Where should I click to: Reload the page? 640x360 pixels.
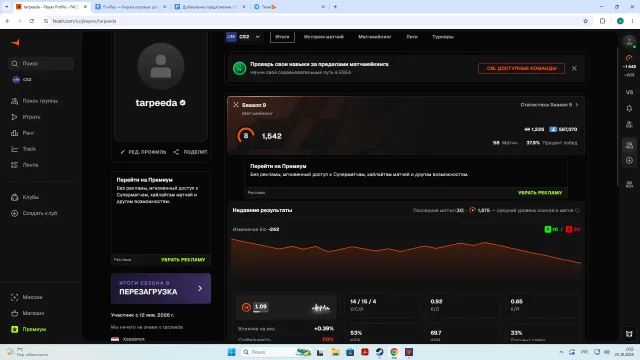click(x=31, y=21)
